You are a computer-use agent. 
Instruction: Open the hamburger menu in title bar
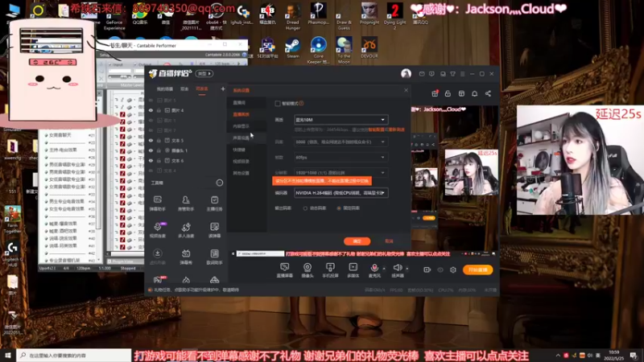(x=462, y=74)
